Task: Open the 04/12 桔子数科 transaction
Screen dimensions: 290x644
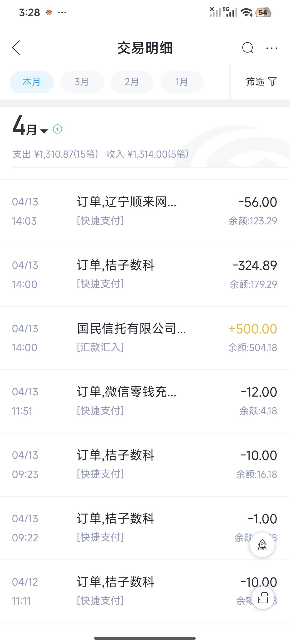Action: click(x=145, y=591)
